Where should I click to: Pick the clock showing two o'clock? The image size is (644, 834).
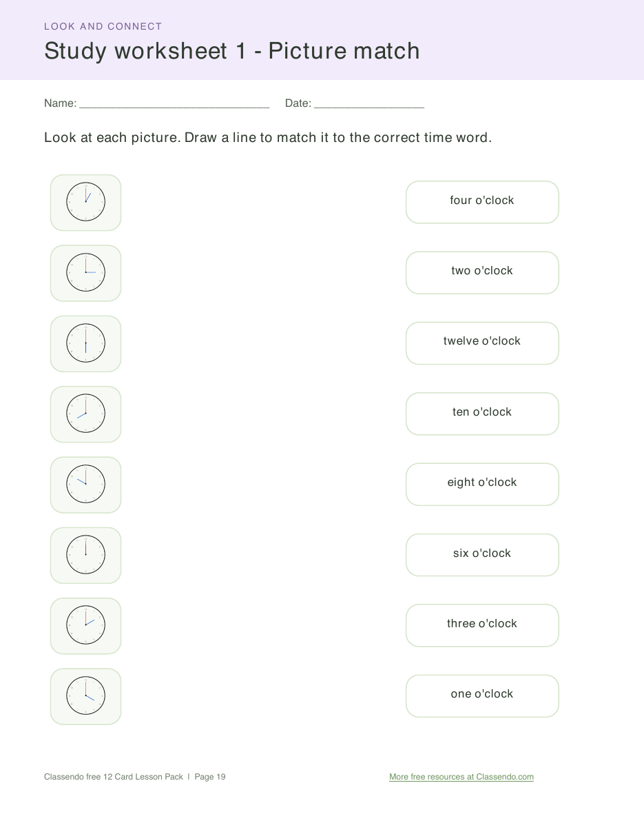coord(85,626)
